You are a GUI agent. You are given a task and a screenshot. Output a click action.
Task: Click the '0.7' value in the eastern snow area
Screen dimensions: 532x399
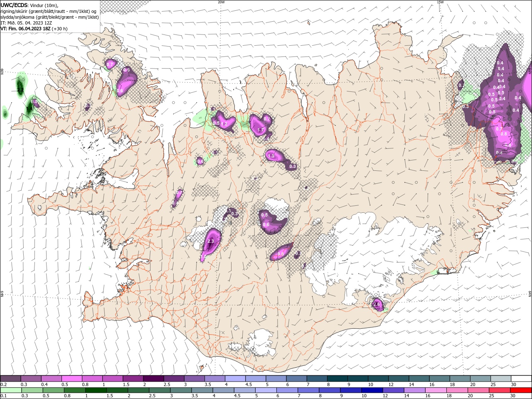[x=499, y=129]
